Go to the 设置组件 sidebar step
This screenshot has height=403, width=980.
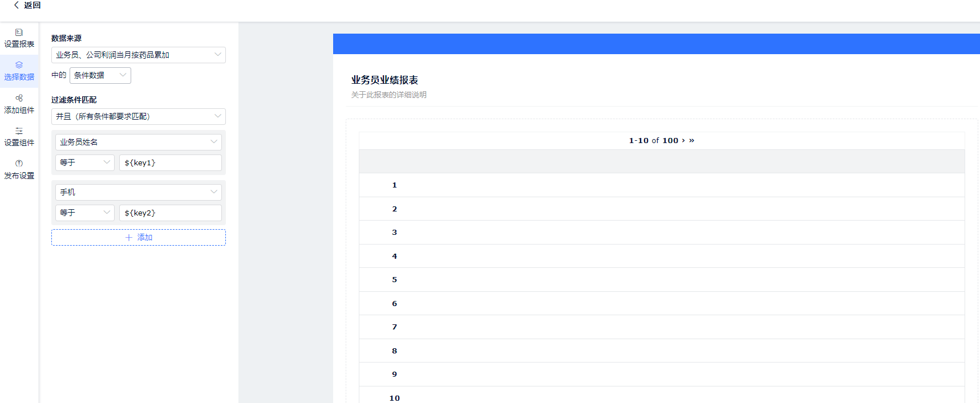point(19,137)
